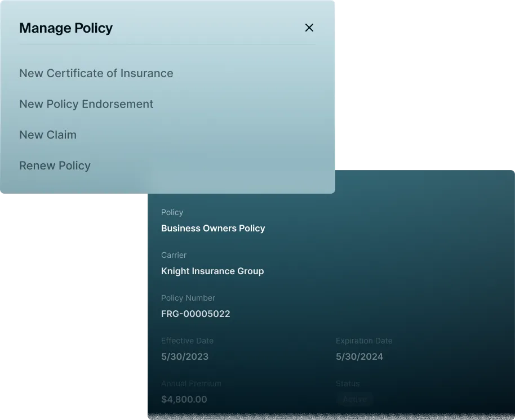Image resolution: width=515 pixels, height=420 pixels.
Task: Close the Manage Policy dialog
Action: (x=309, y=27)
